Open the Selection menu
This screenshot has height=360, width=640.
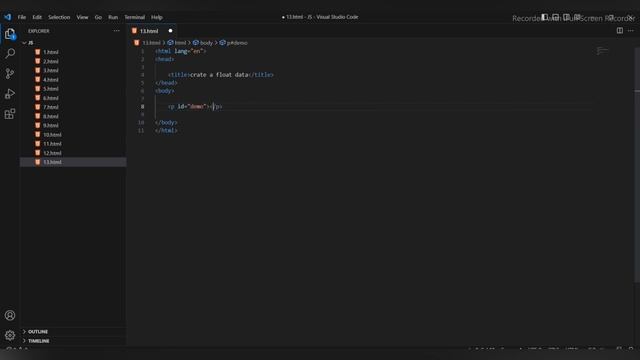tap(59, 17)
